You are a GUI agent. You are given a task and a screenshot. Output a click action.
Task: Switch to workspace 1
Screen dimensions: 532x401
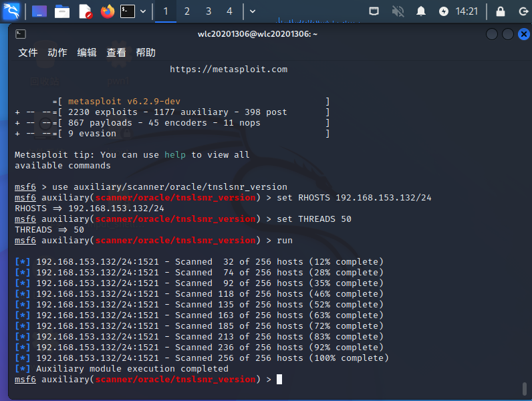tap(166, 11)
